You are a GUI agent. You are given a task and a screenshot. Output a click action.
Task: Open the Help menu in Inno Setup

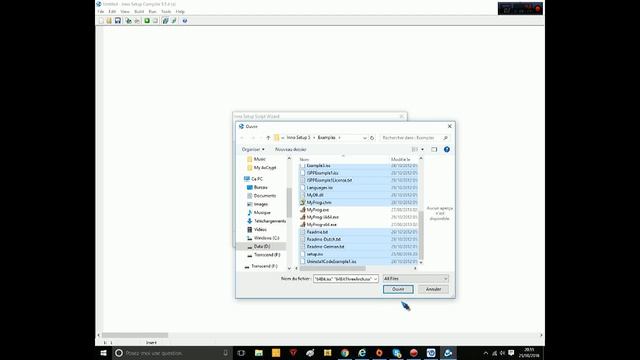pos(180,12)
